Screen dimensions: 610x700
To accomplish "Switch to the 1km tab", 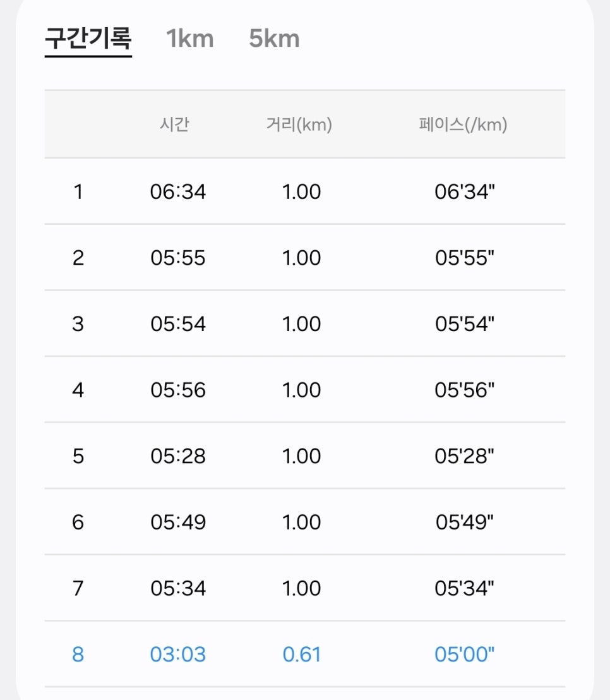I will [x=190, y=39].
